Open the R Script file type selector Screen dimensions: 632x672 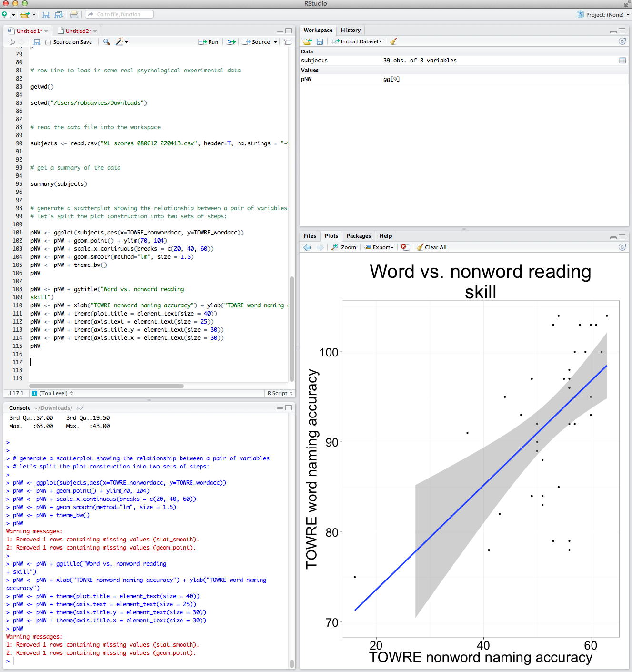tap(280, 393)
